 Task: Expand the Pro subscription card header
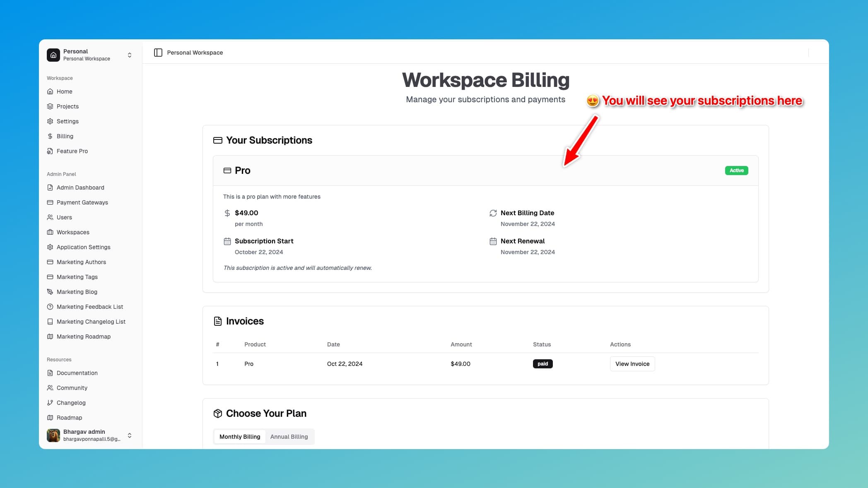pos(242,171)
